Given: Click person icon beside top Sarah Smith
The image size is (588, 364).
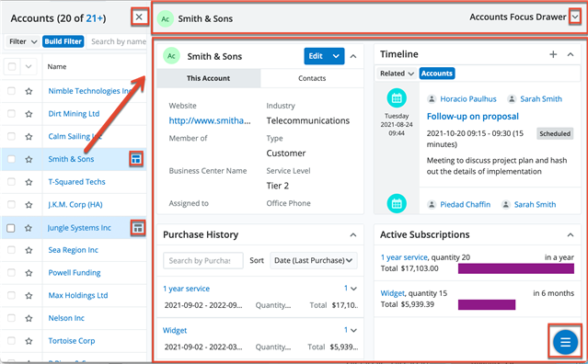Looking at the screenshot, I should 512,99.
